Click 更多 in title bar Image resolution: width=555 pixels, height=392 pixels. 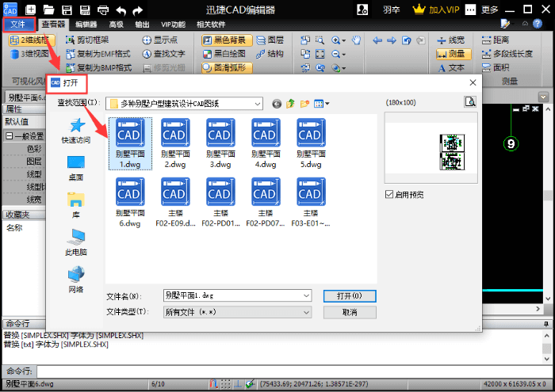[x=489, y=10]
